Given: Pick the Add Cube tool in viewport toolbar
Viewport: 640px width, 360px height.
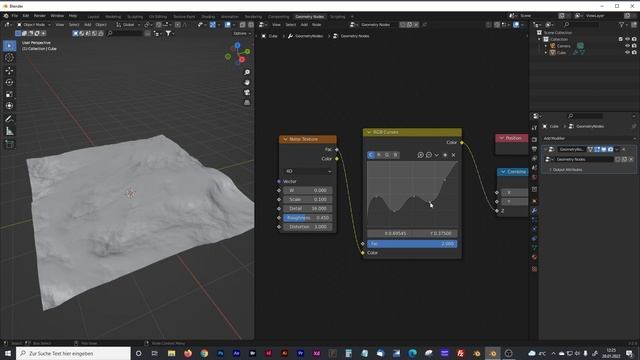Looking at the screenshot, I should [9, 144].
